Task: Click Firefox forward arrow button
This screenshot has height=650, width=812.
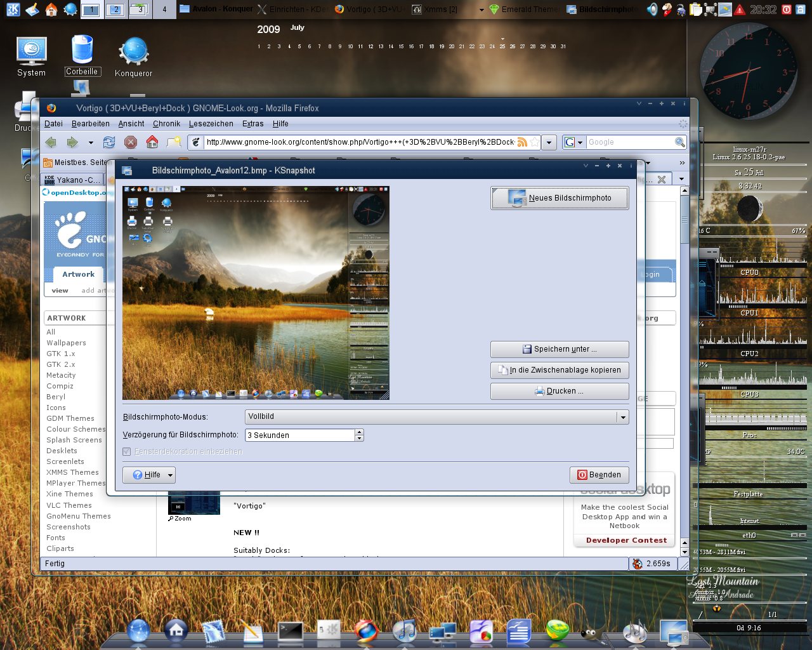Action: coord(72,142)
